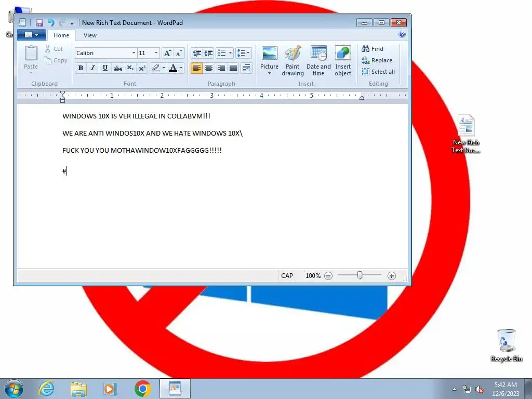Toggle superscript formatting

coord(142,68)
